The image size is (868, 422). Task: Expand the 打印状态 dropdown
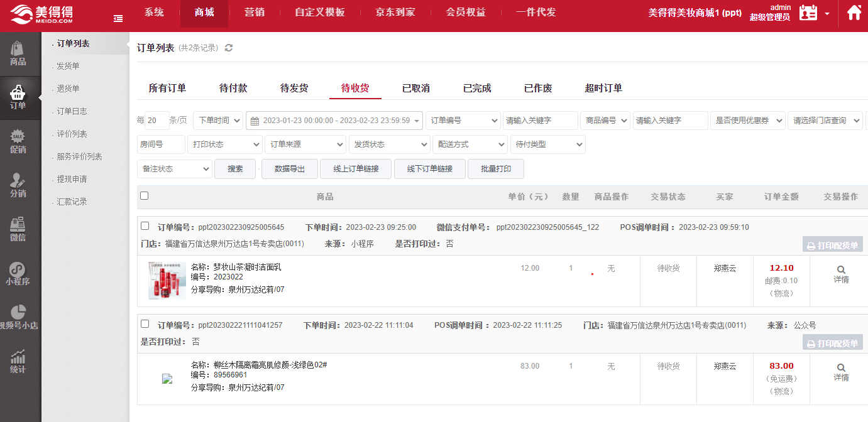point(225,144)
